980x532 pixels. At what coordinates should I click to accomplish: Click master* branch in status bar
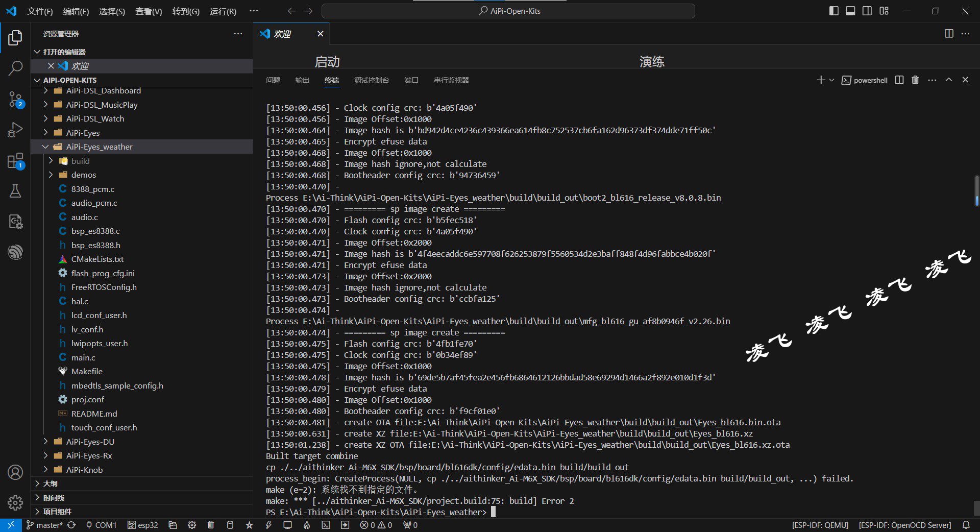coord(44,525)
